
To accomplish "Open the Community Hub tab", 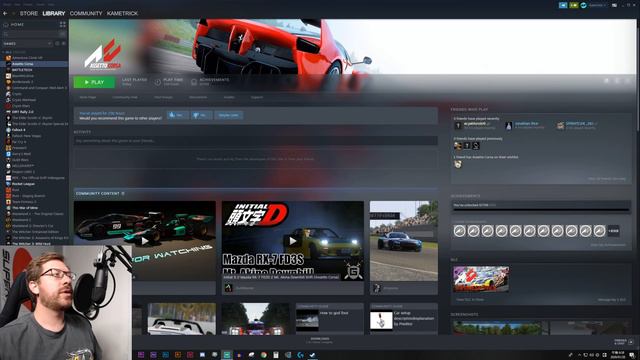I will point(125,98).
